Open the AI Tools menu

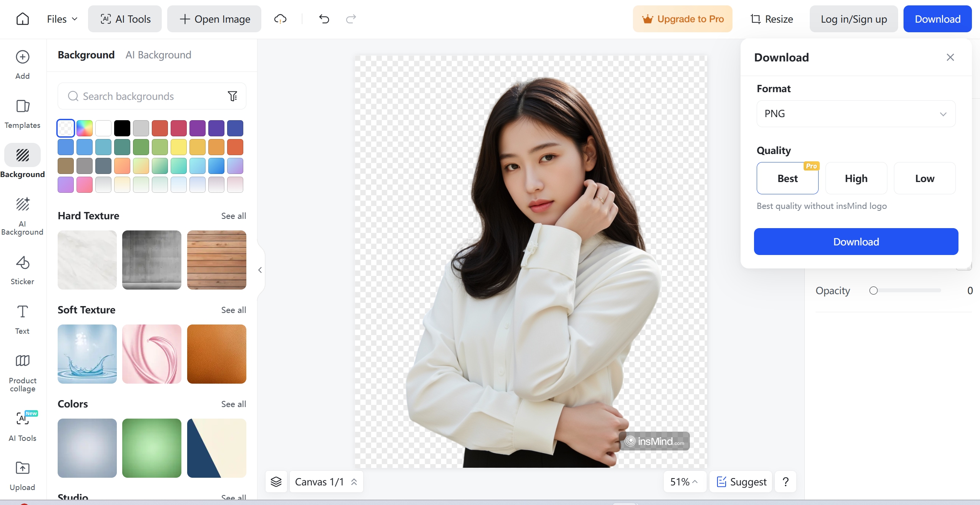tap(125, 18)
